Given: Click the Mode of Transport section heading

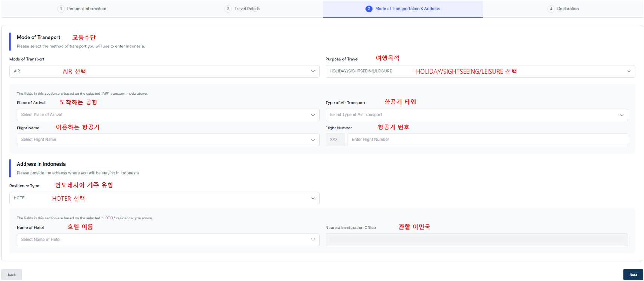Looking at the screenshot, I should click(38, 37).
